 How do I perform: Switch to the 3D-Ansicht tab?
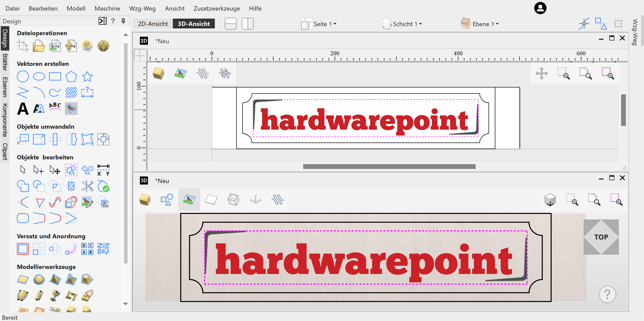(x=194, y=24)
